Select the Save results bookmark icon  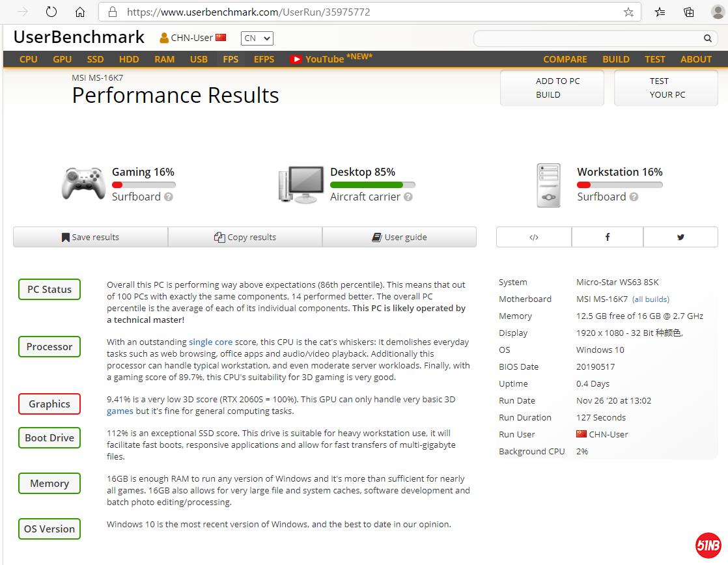click(x=64, y=237)
